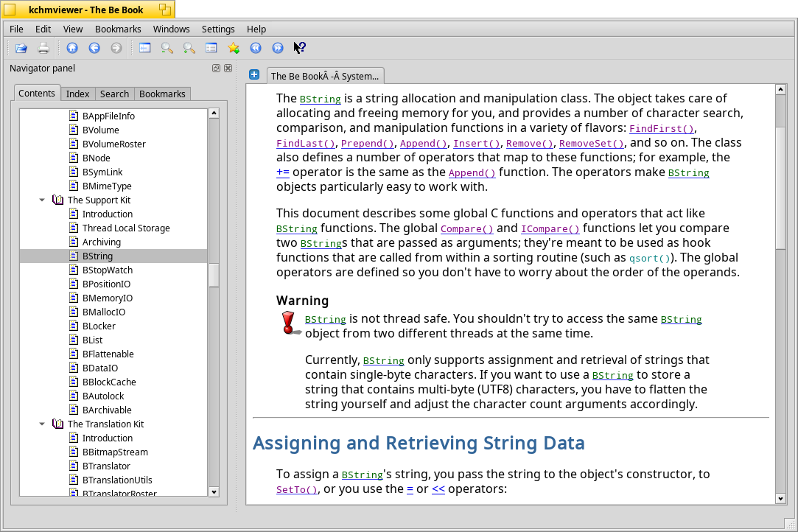
Task: Click the contents tree scroll up arrow
Action: click(x=214, y=113)
